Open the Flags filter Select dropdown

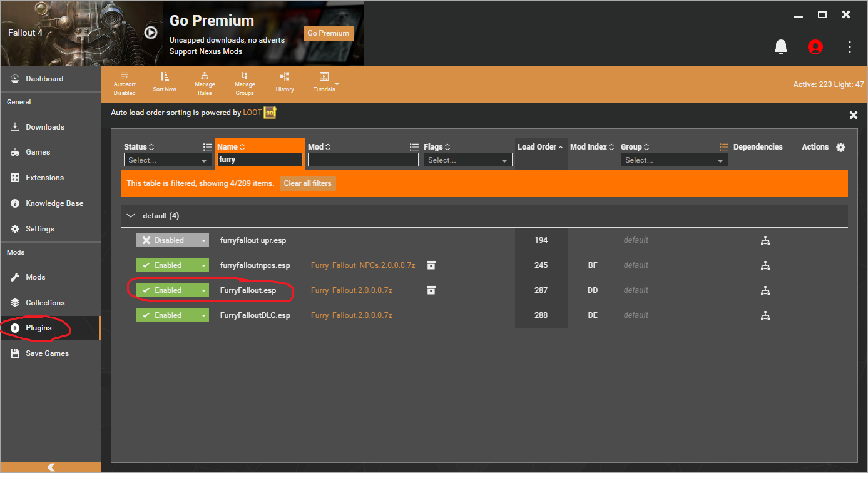tap(467, 160)
